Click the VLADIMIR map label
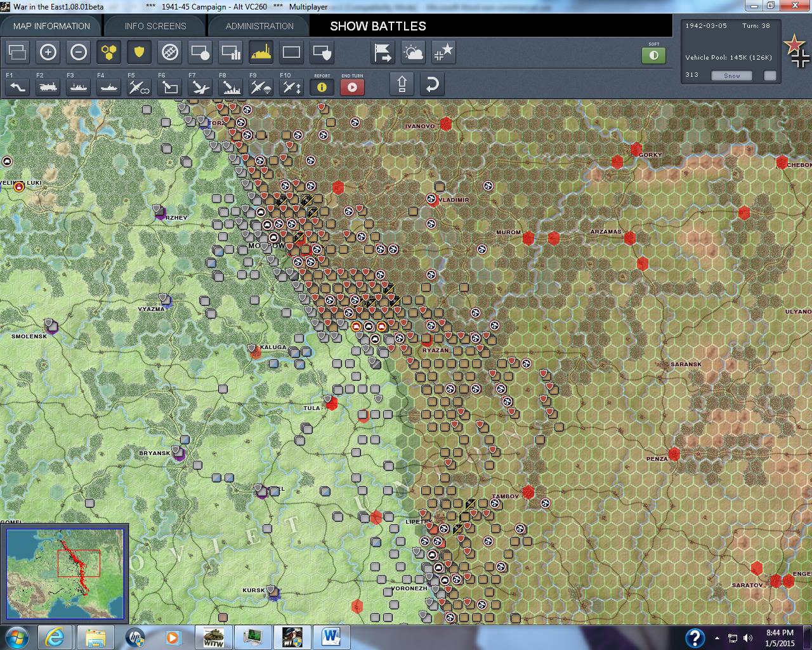This screenshot has height=650, width=812. tap(454, 200)
